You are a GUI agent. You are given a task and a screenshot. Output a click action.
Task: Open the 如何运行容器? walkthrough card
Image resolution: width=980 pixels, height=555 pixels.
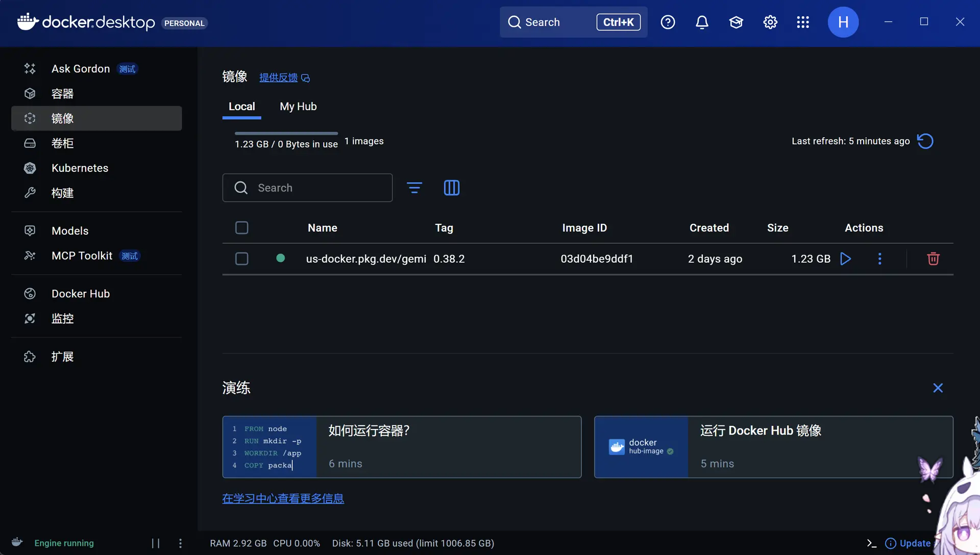click(x=402, y=447)
